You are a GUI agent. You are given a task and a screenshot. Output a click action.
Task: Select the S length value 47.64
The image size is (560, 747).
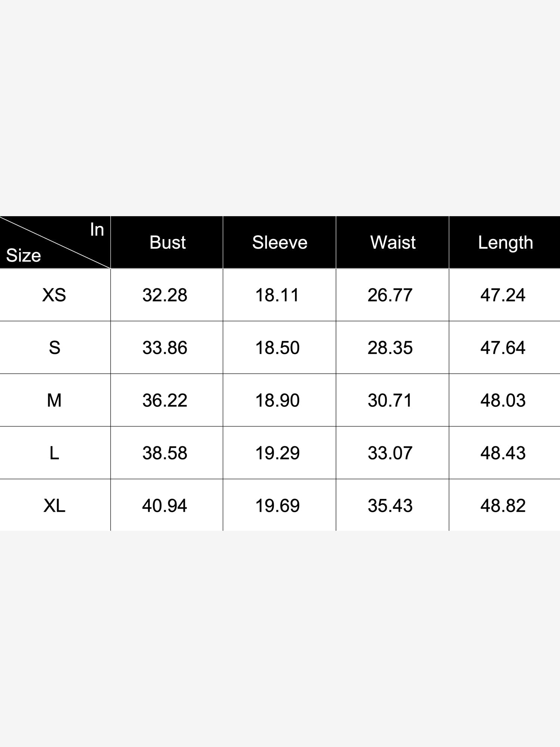(x=503, y=348)
